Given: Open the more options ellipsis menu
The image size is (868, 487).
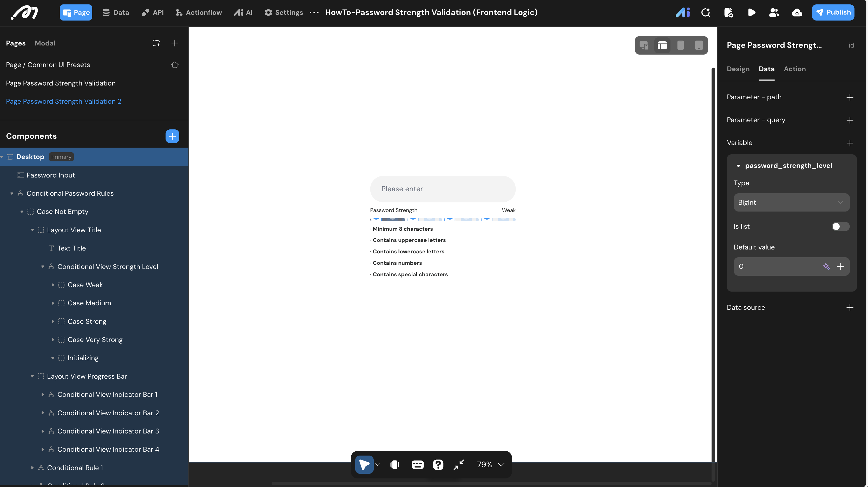Looking at the screenshot, I should tap(314, 12).
